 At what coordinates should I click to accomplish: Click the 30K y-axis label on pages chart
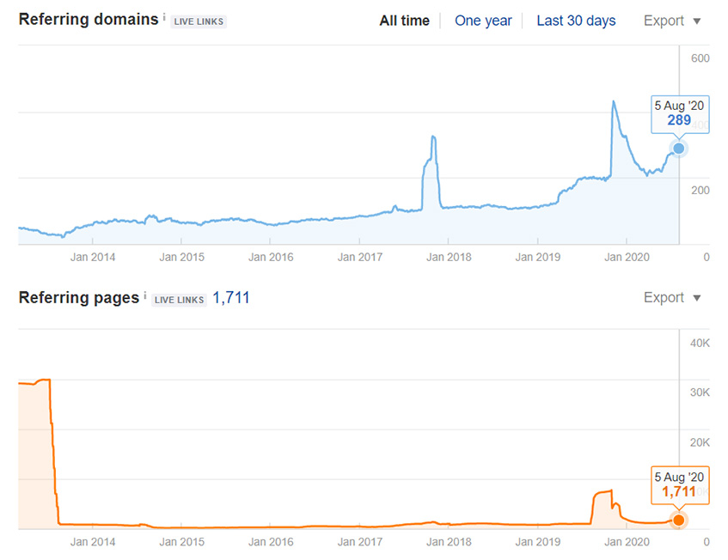700,393
